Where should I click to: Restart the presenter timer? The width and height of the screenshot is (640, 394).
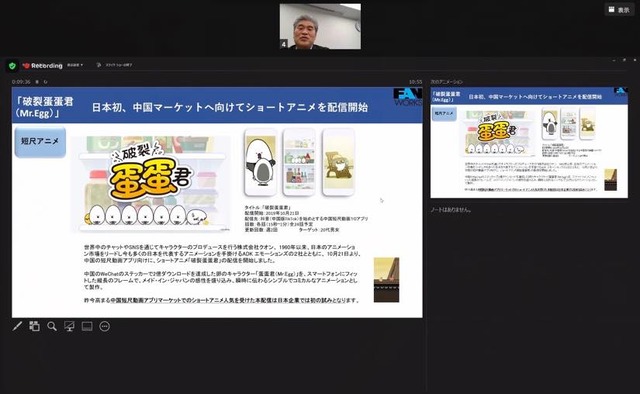pyautogui.click(x=45, y=82)
